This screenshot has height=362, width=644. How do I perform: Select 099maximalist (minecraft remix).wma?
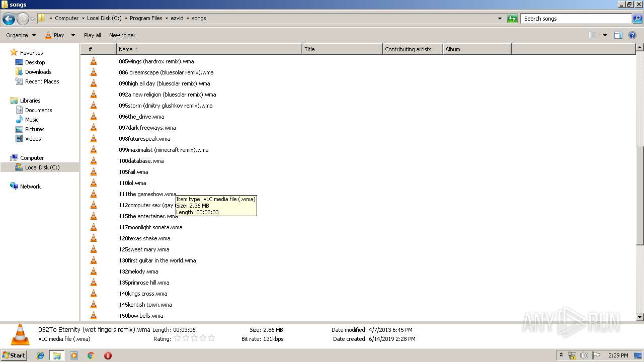pos(164,150)
